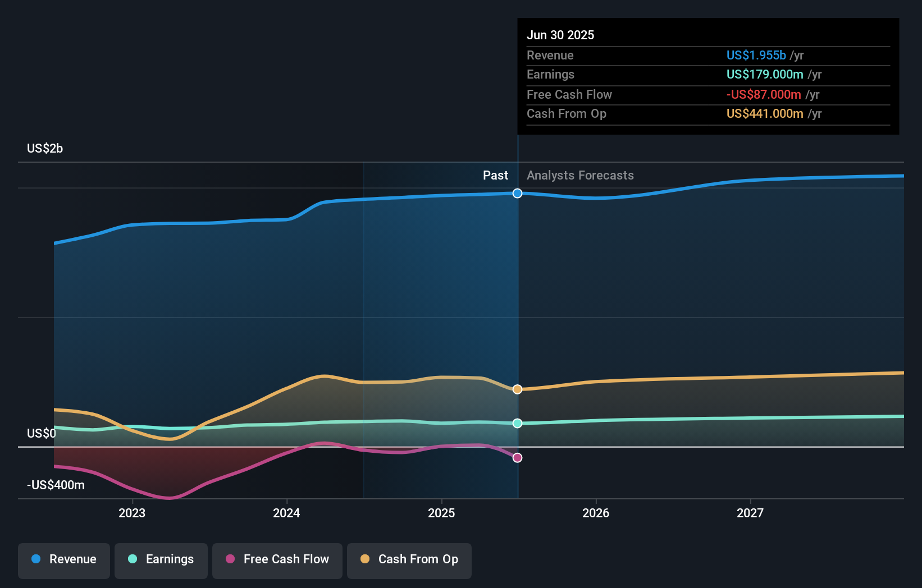Screen dimensions: 922x588
Task: Toggle the Revenue series legend button
Action: tap(64, 561)
